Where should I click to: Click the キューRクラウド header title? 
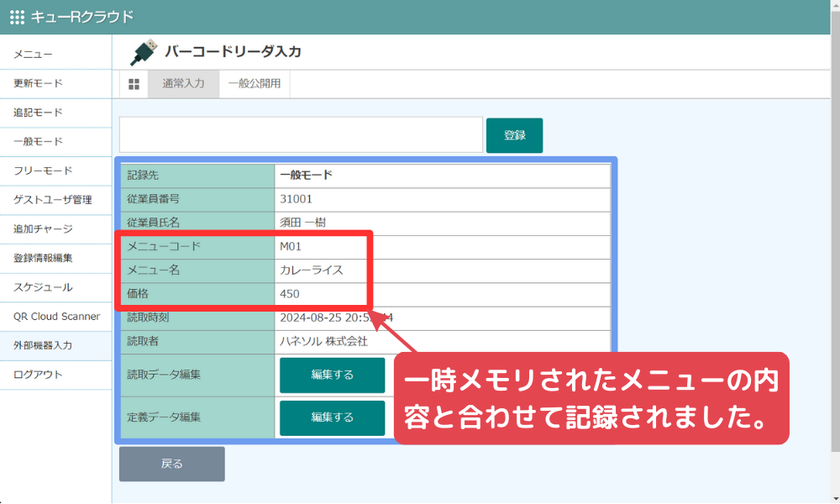[82, 17]
